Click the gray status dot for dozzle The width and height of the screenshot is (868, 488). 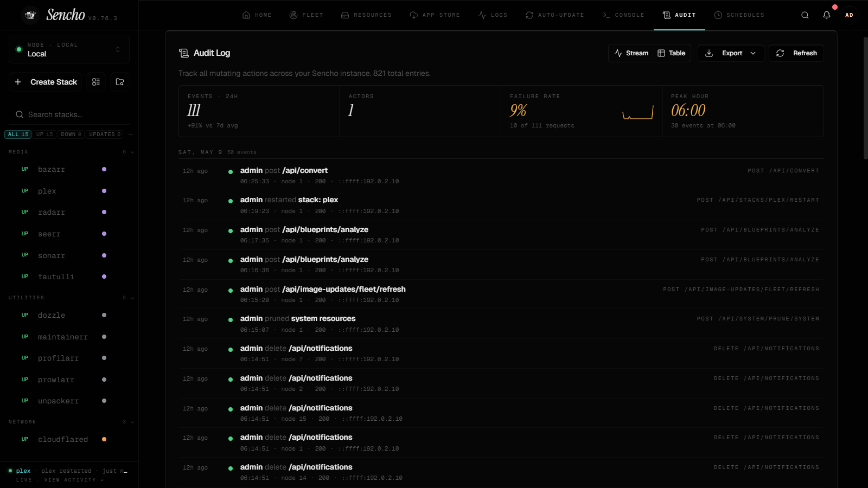(104, 315)
